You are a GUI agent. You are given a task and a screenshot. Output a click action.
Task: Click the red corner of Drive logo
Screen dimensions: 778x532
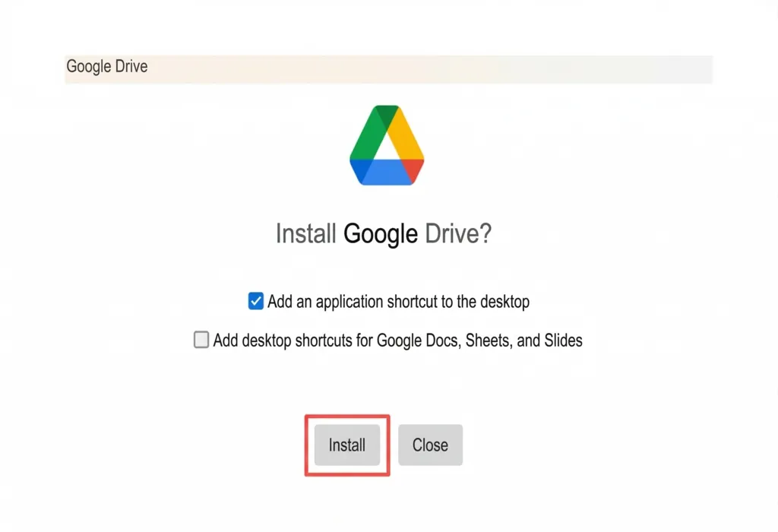(x=414, y=169)
